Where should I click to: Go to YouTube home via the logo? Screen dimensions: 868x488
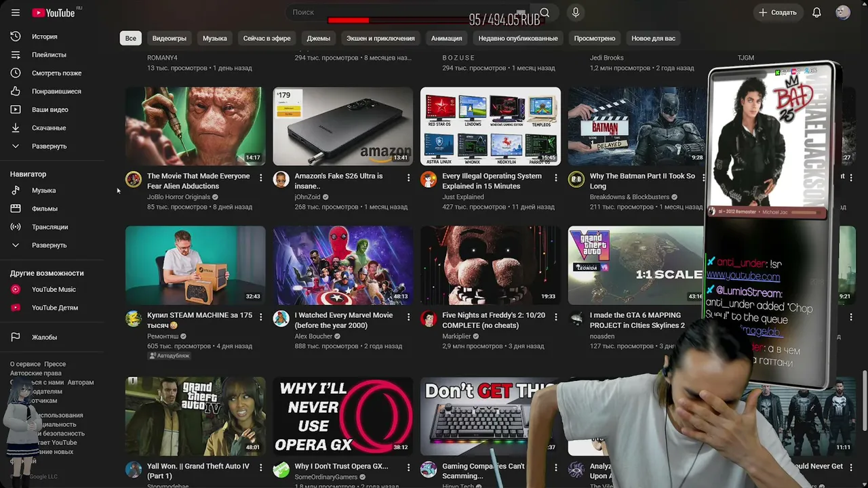[x=55, y=13]
